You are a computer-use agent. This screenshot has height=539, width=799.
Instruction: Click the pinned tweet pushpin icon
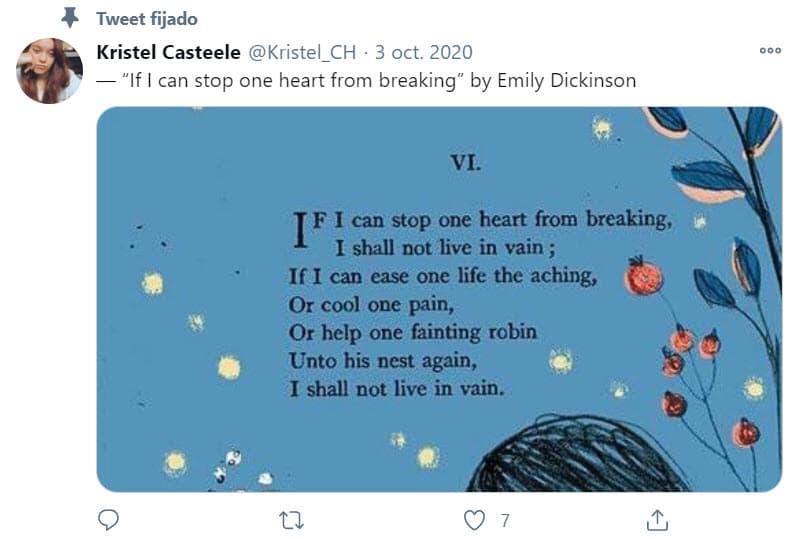(x=70, y=18)
